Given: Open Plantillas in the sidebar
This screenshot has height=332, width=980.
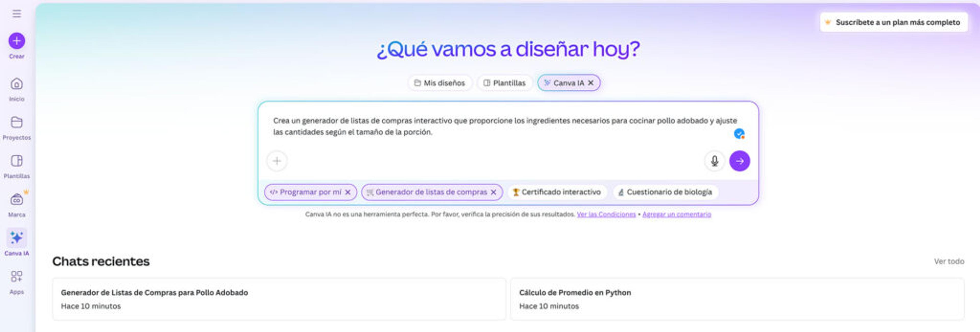Looking at the screenshot, I should click(x=16, y=167).
